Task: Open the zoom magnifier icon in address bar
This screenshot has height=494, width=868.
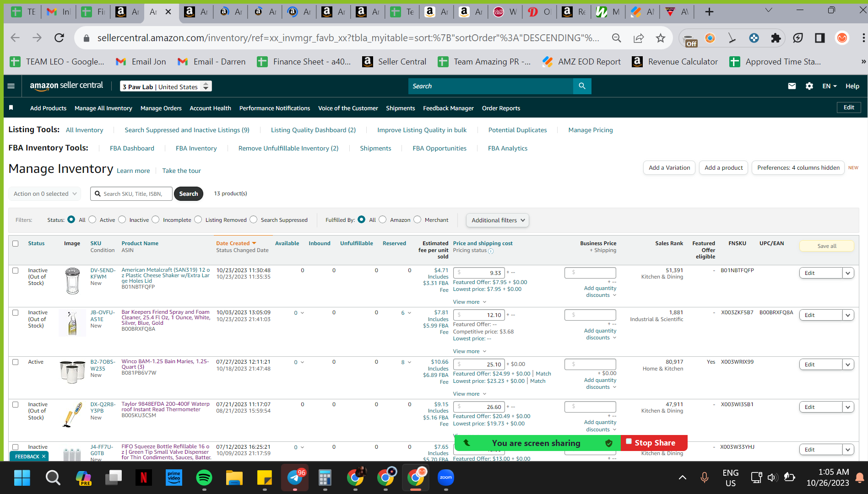Action: pyautogui.click(x=617, y=38)
